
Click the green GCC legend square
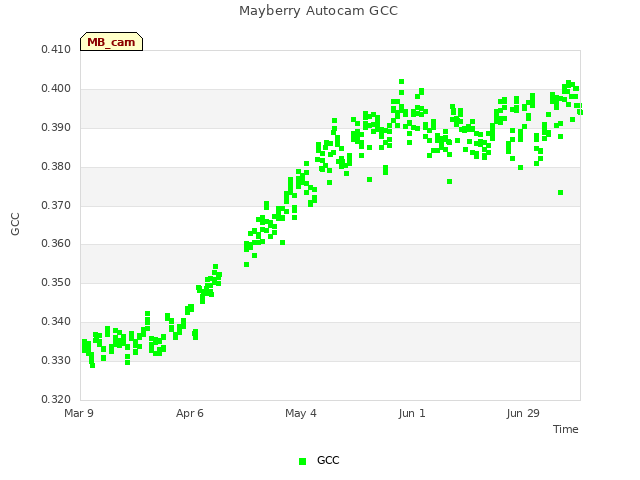[302, 461]
